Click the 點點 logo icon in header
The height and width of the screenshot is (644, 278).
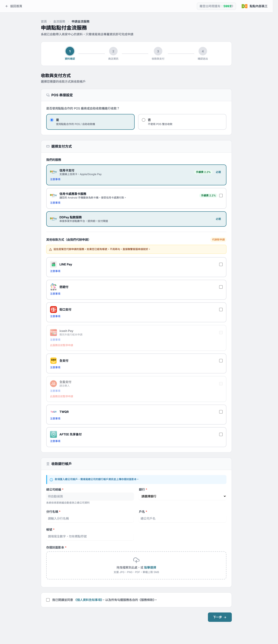[244, 6]
